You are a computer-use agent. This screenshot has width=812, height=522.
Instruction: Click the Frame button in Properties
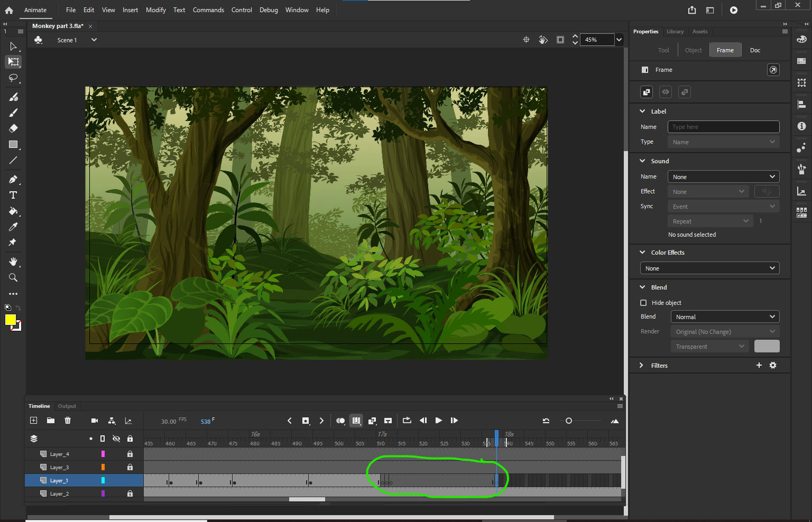[725, 50]
